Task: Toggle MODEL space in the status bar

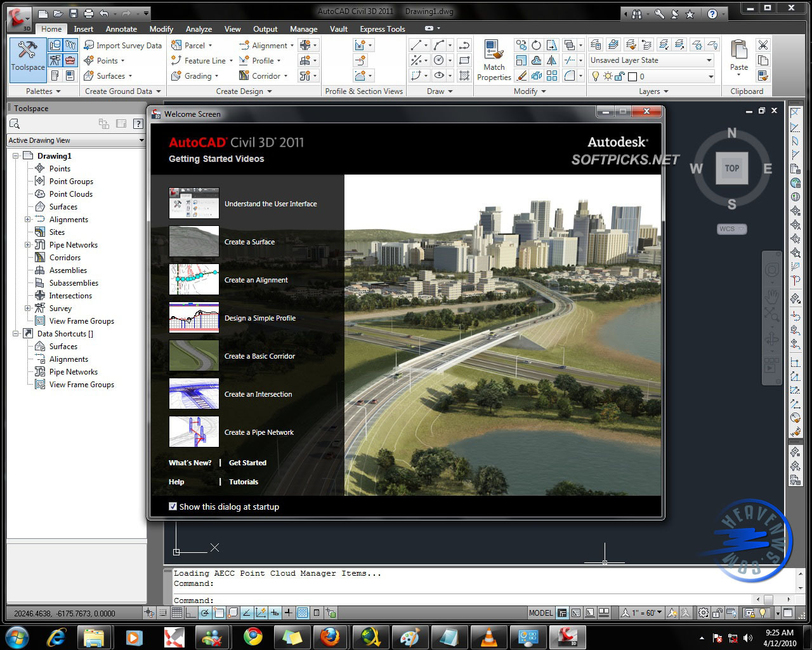Action: click(x=540, y=613)
